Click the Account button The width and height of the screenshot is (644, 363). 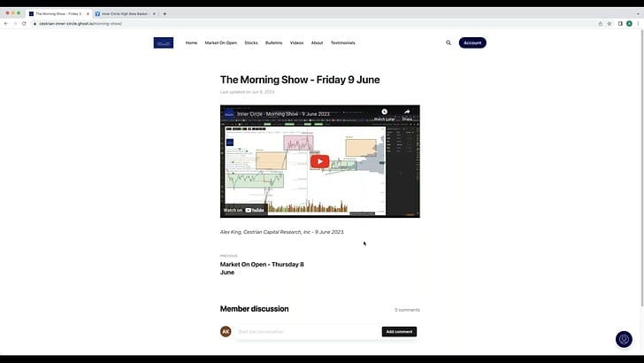click(x=472, y=42)
